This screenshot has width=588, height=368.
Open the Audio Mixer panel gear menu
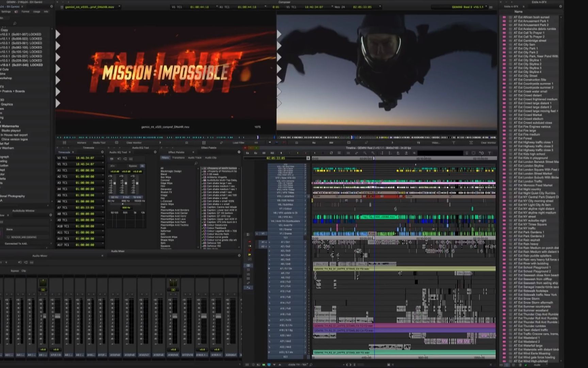pos(239,256)
